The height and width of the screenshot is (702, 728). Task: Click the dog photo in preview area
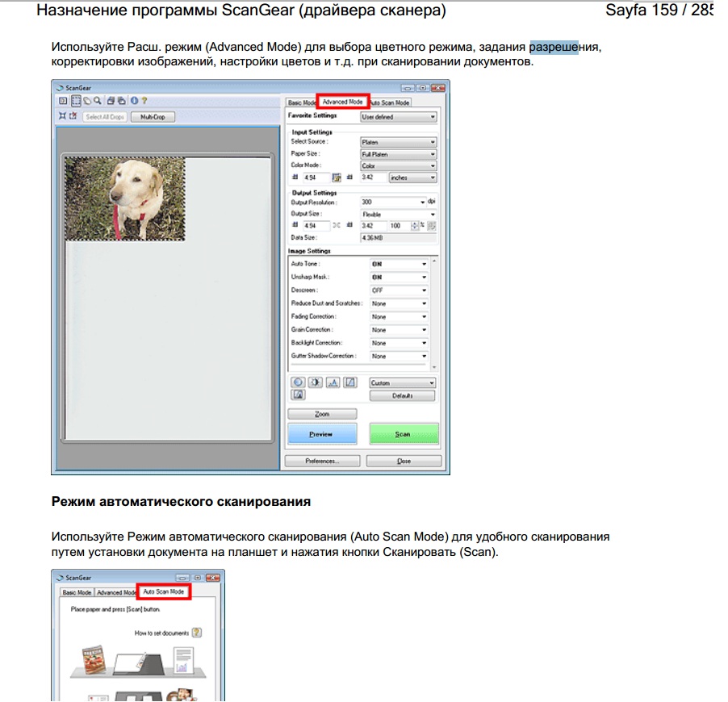124,198
